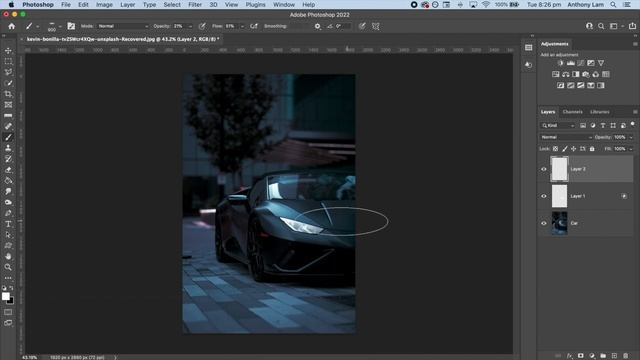
Task: Open the layer filter Kind dropdown
Action: click(558, 125)
